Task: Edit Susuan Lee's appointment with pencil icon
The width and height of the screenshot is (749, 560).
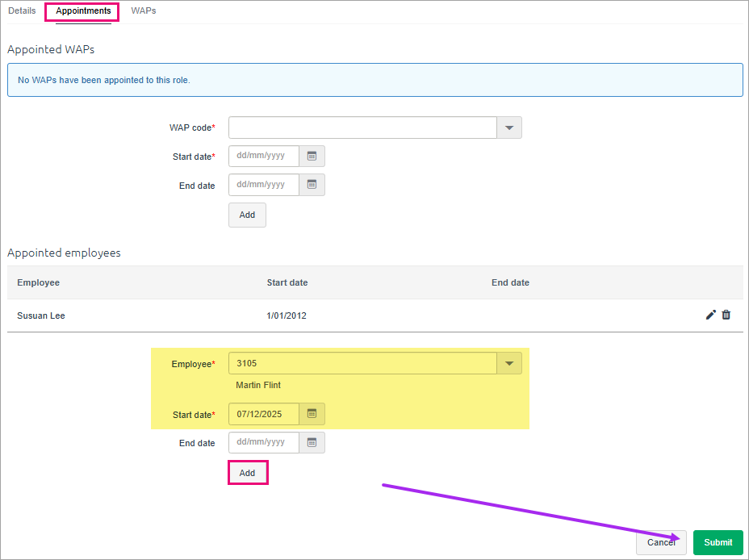Action: coord(710,315)
